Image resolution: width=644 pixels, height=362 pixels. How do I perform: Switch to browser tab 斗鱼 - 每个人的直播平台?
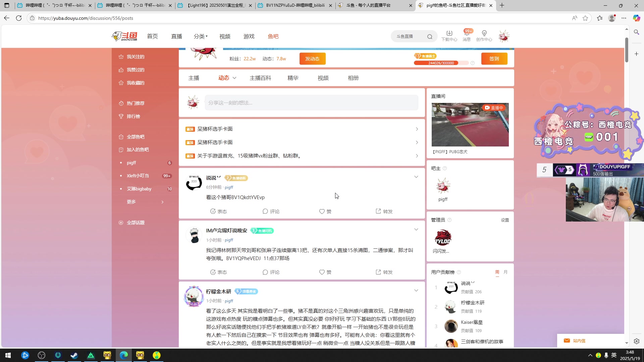[x=375, y=5]
